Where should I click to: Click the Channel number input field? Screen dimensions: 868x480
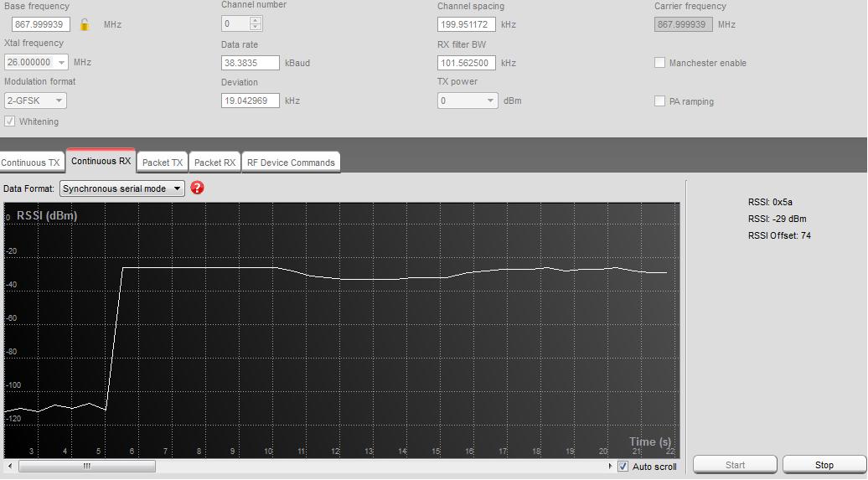pyautogui.click(x=235, y=23)
